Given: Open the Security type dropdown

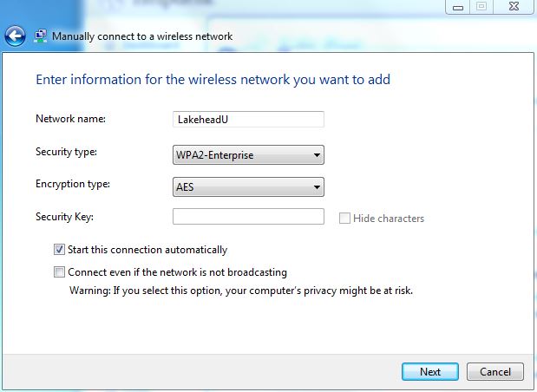Looking at the screenshot, I should point(248,156).
